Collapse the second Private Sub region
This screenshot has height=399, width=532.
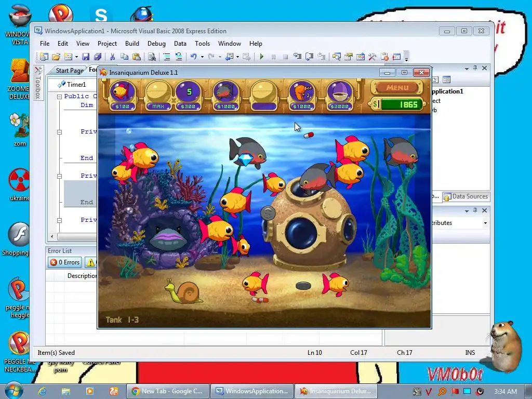tap(59, 176)
